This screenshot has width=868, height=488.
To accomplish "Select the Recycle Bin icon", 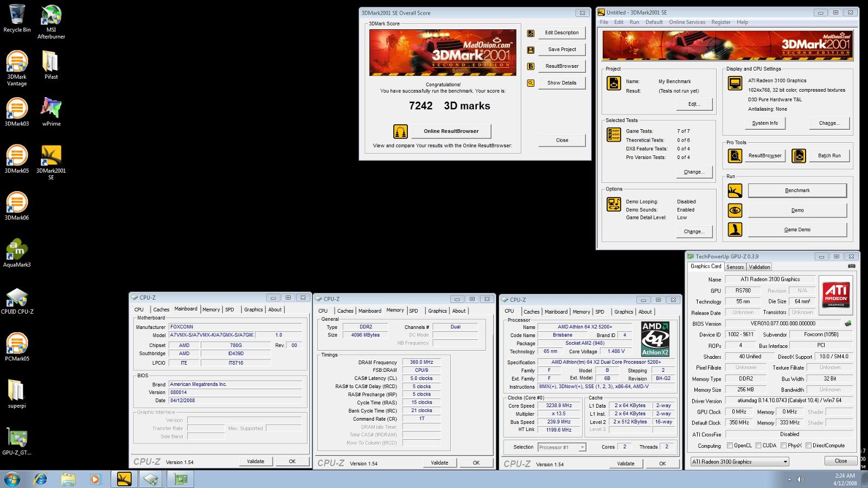I will [17, 18].
